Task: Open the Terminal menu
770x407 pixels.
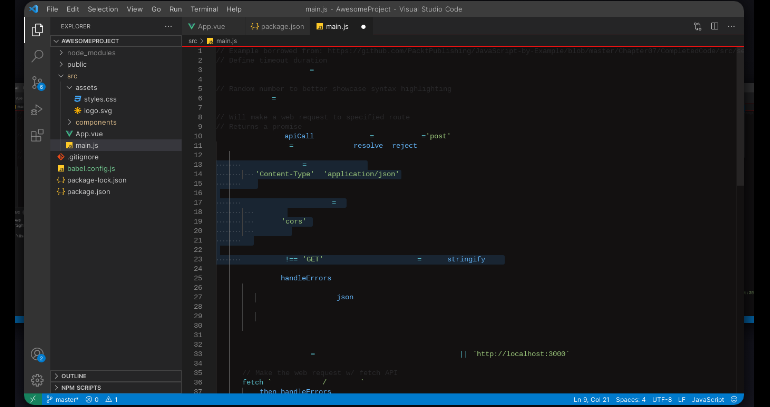Action: tap(204, 9)
